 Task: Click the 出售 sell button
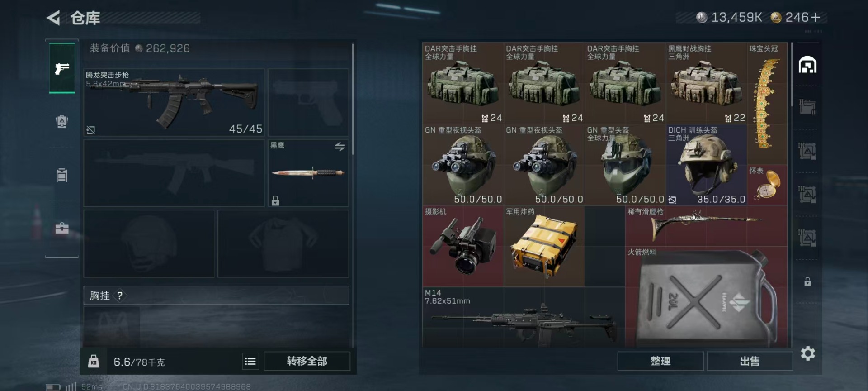tap(750, 361)
